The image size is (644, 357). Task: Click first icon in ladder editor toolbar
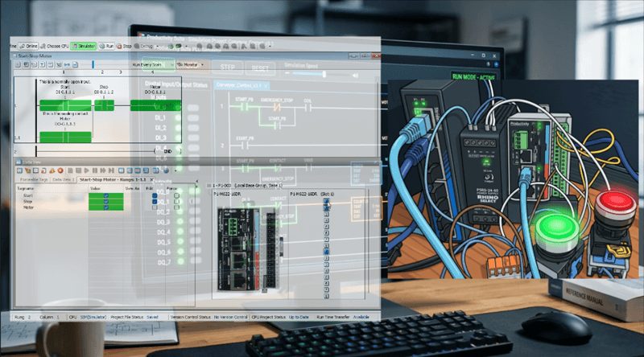18,65
